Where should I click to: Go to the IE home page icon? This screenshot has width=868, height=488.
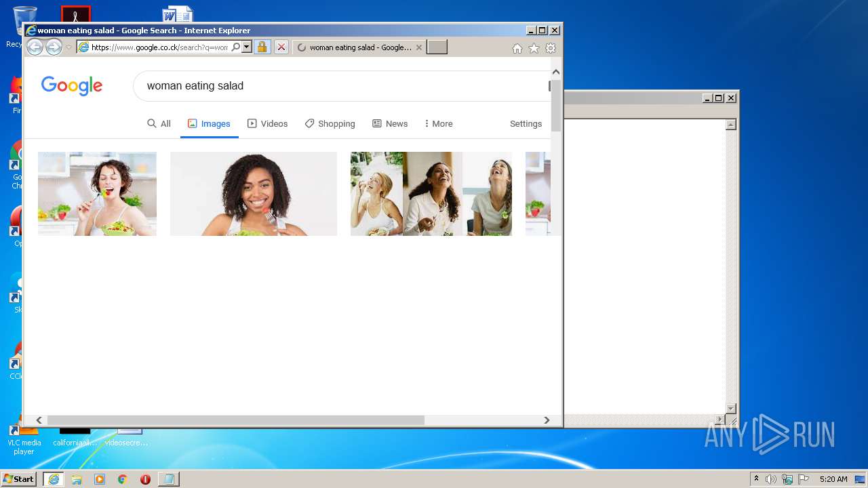(x=517, y=48)
